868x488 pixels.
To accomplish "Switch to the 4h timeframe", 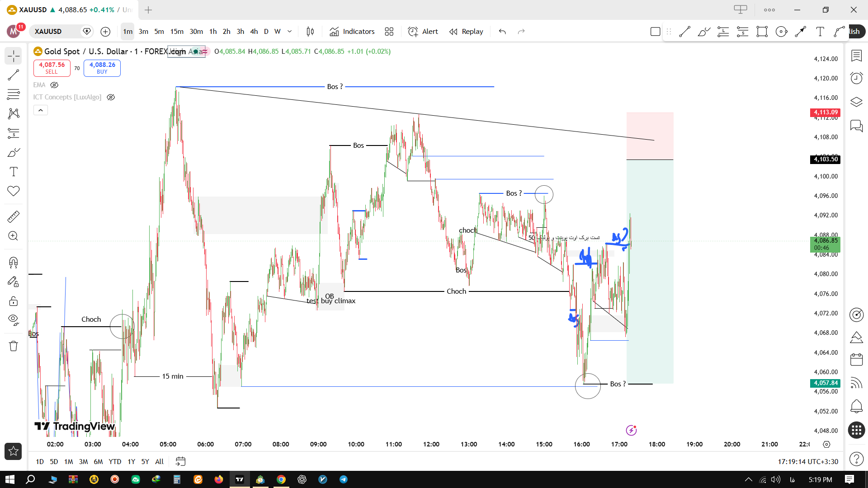I will [254, 32].
